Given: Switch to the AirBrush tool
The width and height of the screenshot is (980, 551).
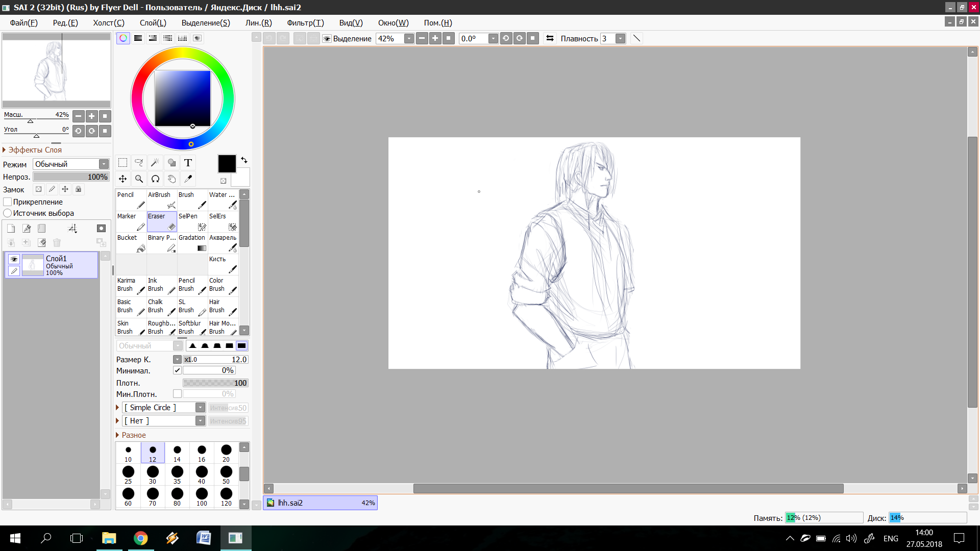Looking at the screenshot, I should point(162,200).
